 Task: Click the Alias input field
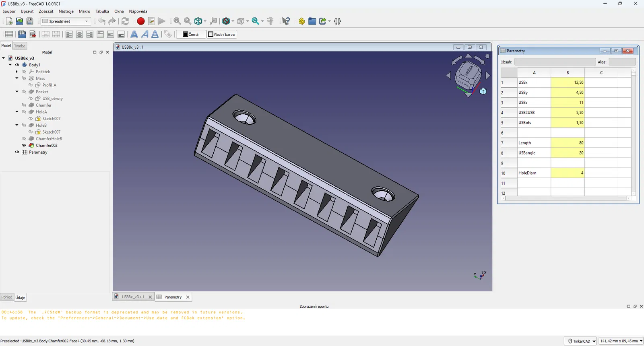[x=622, y=62]
